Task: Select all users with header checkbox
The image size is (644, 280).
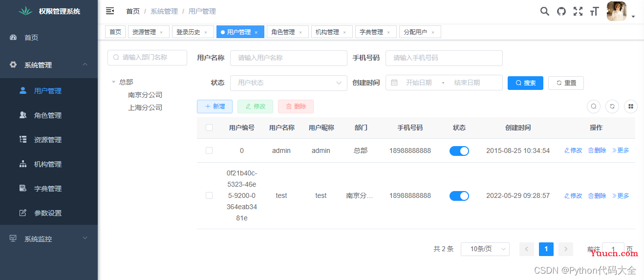Action: click(x=209, y=128)
